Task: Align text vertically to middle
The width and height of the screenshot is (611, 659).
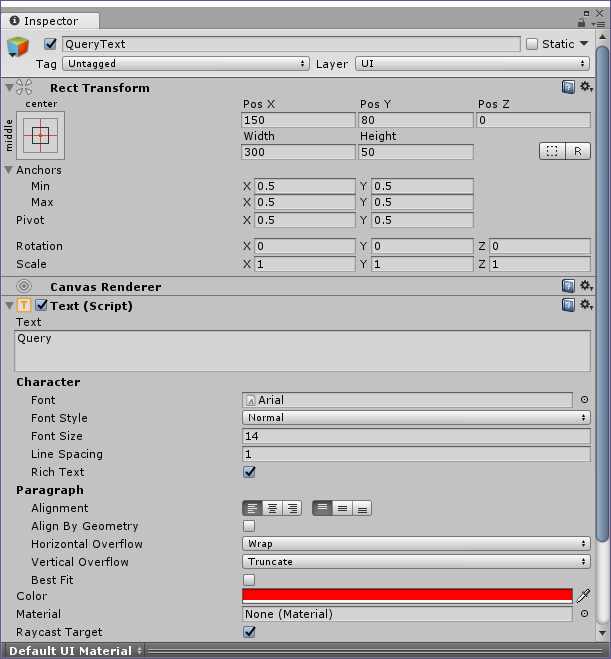Action: (342, 508)
